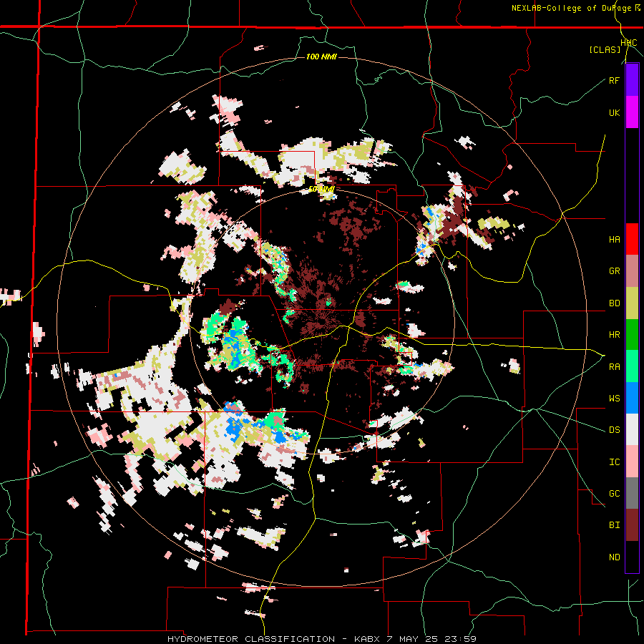Click the GC legend label
Image resolution: width=644 pixels, height=644 pixels.
click(615, 494)
